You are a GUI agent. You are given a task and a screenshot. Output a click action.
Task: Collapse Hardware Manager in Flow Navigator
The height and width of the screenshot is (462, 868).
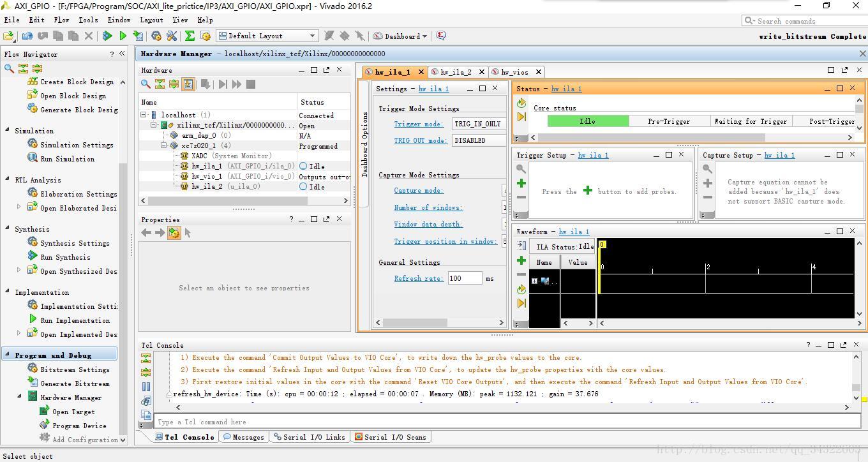(x=19, y=396)
